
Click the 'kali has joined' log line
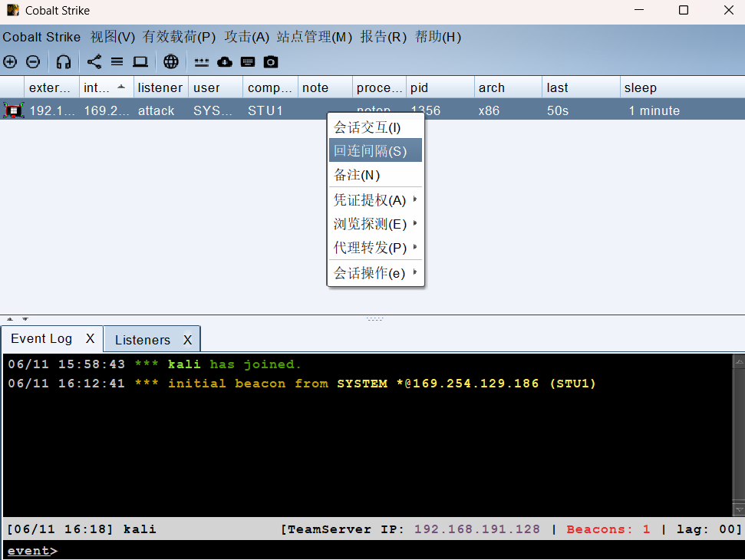point(154,364)
